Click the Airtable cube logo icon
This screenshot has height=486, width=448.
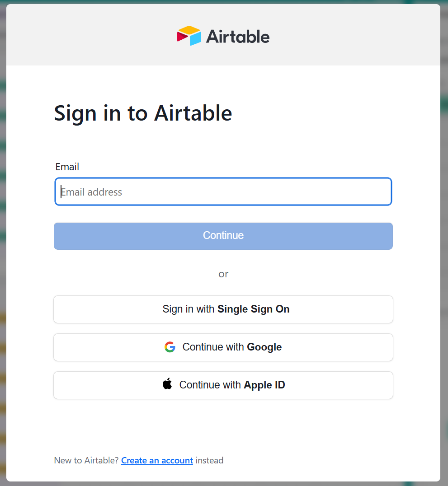pyautogui.click(x=189, y=36)
